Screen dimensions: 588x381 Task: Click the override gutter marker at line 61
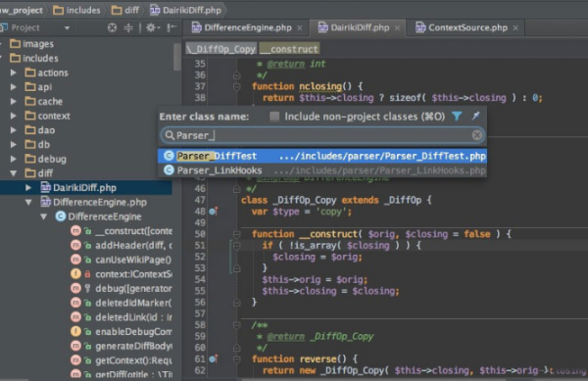214,358
